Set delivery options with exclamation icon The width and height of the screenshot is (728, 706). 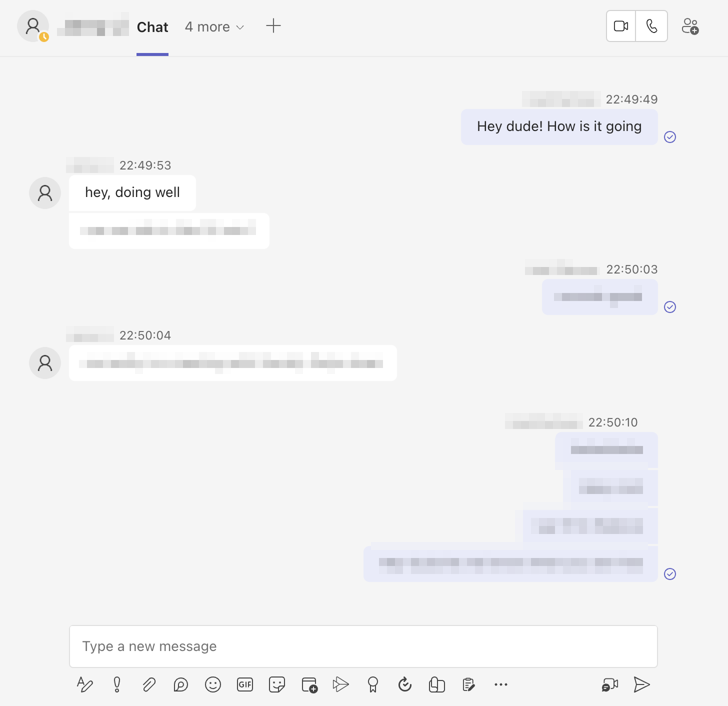point(117,684)
